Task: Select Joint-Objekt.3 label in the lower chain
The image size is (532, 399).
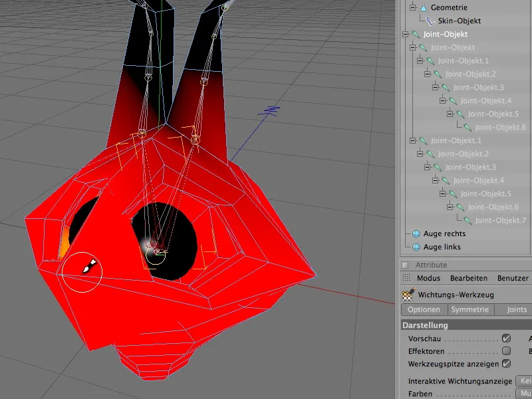Action: [x=471, y=168]
